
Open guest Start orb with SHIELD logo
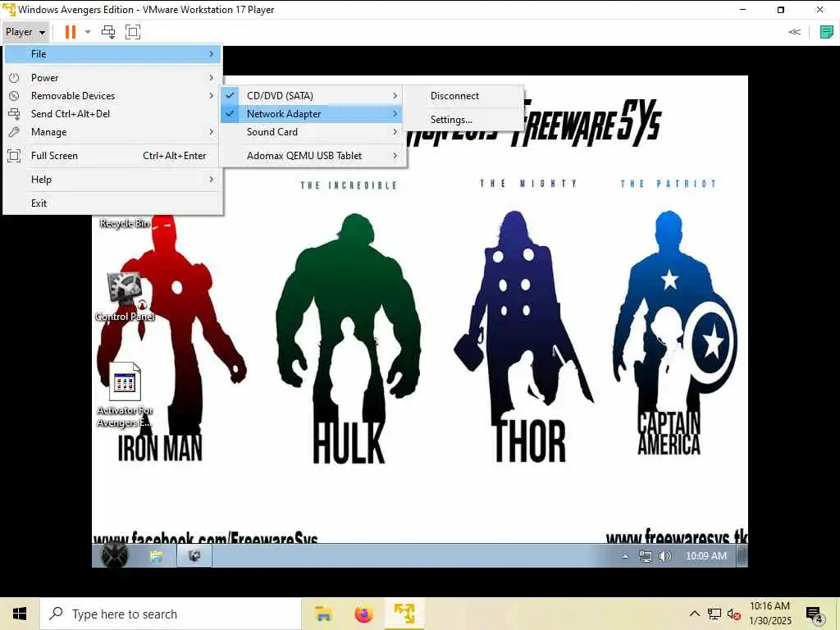pyautogui.click(x=115, y=555)
